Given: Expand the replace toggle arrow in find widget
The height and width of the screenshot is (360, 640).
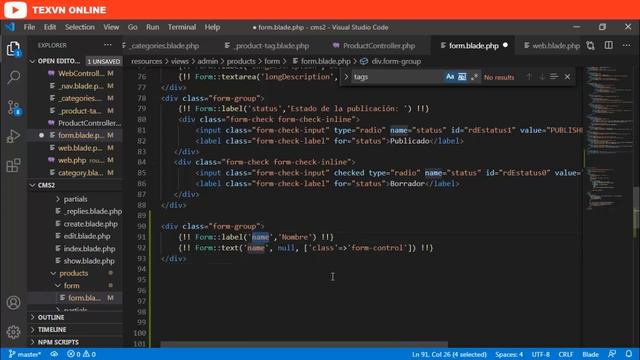Looking at the screenshot, I should (346, 77).
